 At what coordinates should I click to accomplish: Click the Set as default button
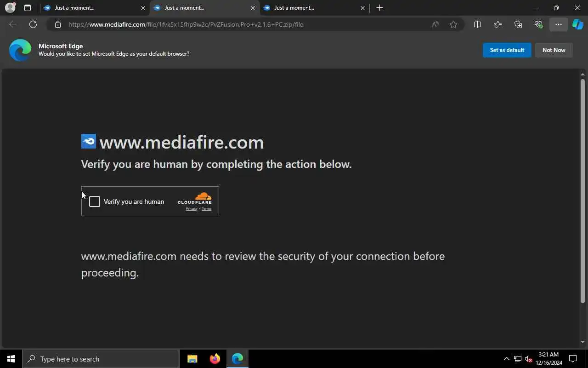(x=507, y=50)
